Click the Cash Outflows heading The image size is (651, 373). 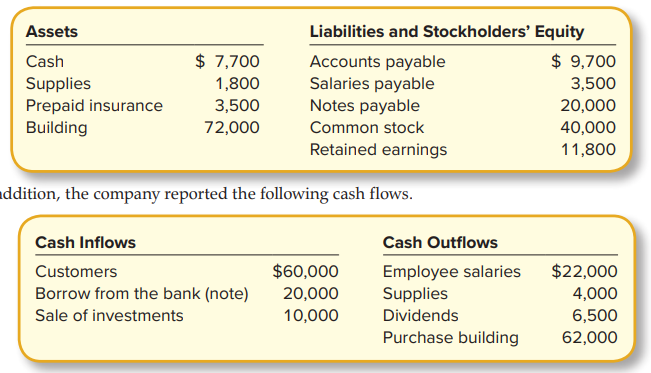coord(440,243)
